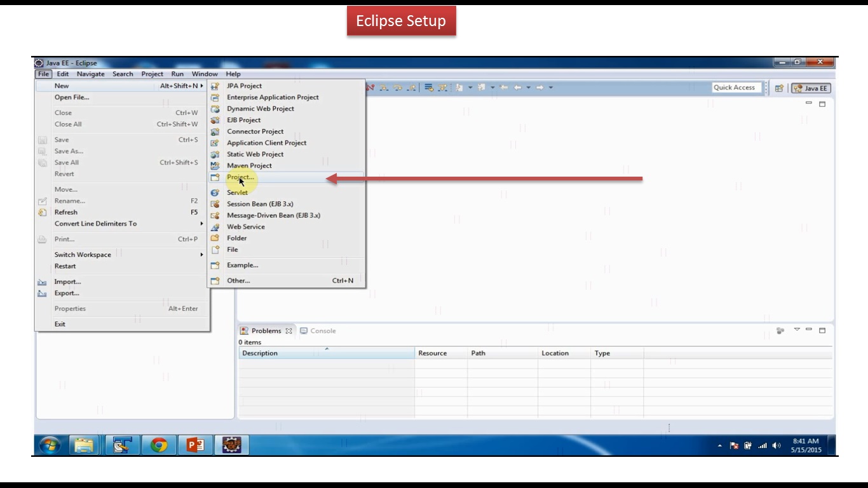
Task: Minimize the Problems view panel
Action: (x=810, y=330)
